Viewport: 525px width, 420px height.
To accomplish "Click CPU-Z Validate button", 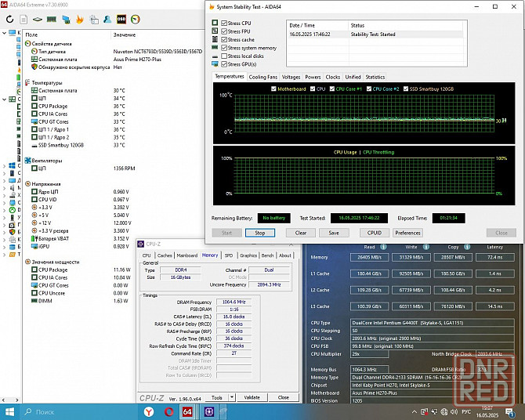I will (252, 397).
